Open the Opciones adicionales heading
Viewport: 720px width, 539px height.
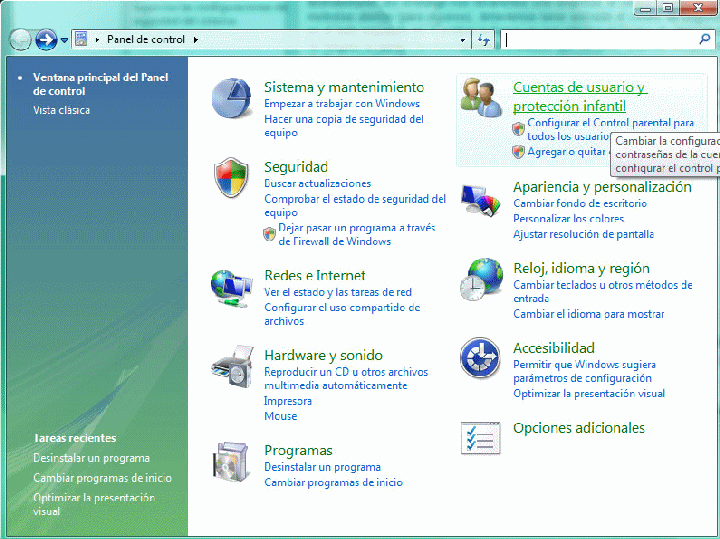pos(579,428)
